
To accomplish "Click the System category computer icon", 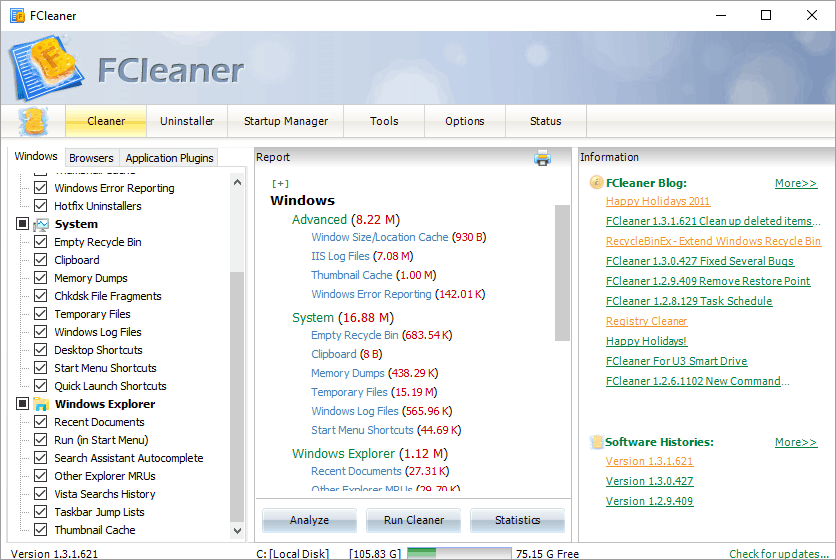I will [x=41, y=225].
